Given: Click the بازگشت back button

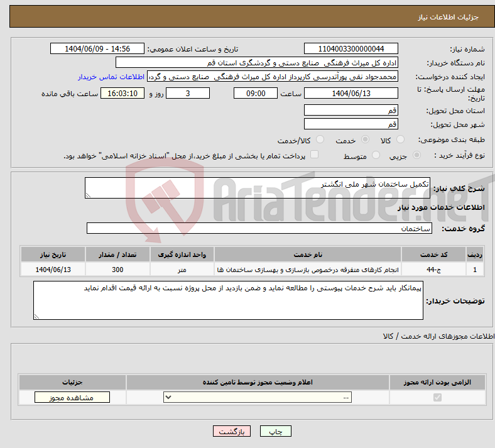Looking at the screenshot, I should coord(232,431).
